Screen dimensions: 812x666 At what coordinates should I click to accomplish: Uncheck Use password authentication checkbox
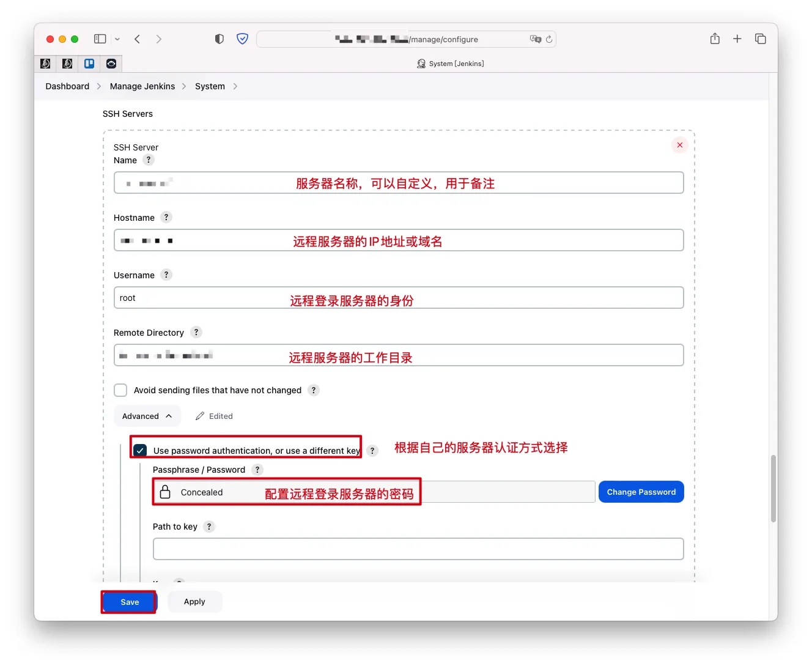point(141,451)
